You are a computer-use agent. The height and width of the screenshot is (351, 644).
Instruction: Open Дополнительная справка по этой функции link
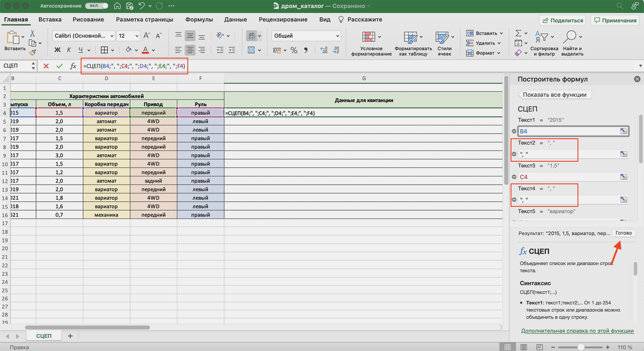click(x=577, y=331)
